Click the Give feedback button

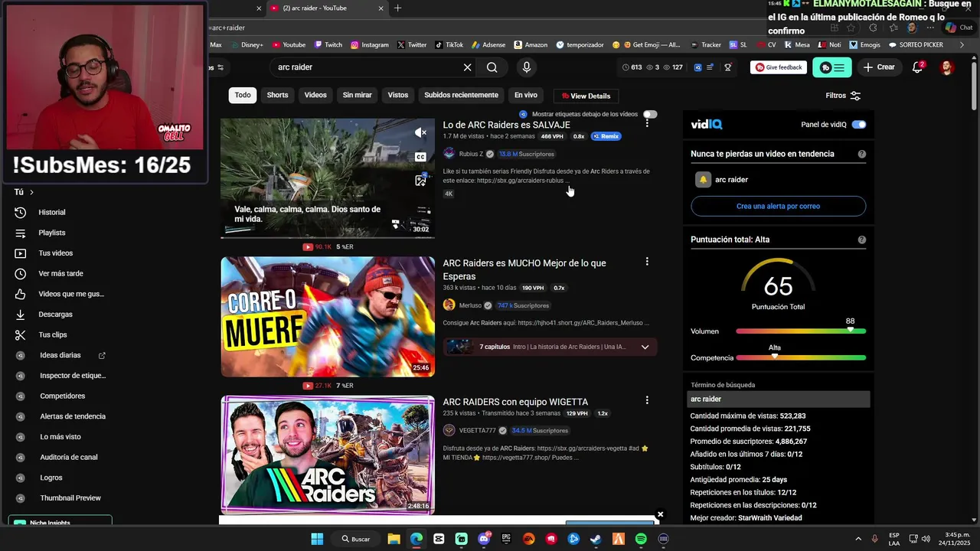tap(779, 67)
